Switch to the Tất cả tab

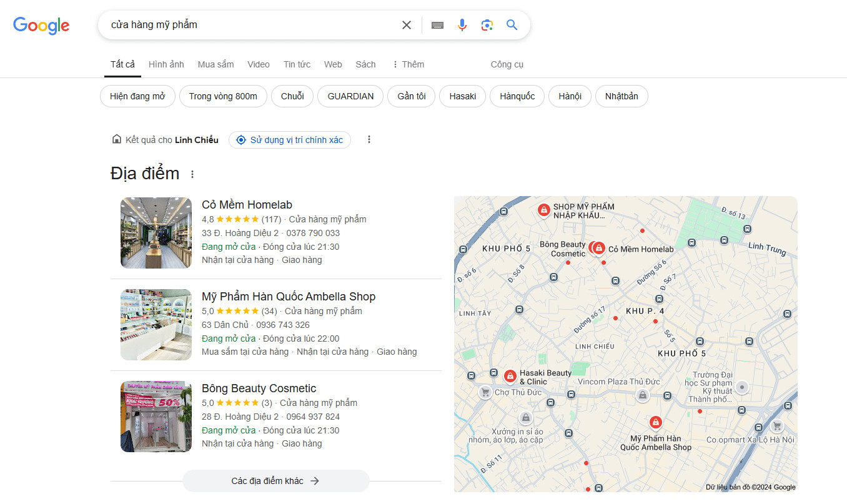pyautogui.click(x=122, y=64)
